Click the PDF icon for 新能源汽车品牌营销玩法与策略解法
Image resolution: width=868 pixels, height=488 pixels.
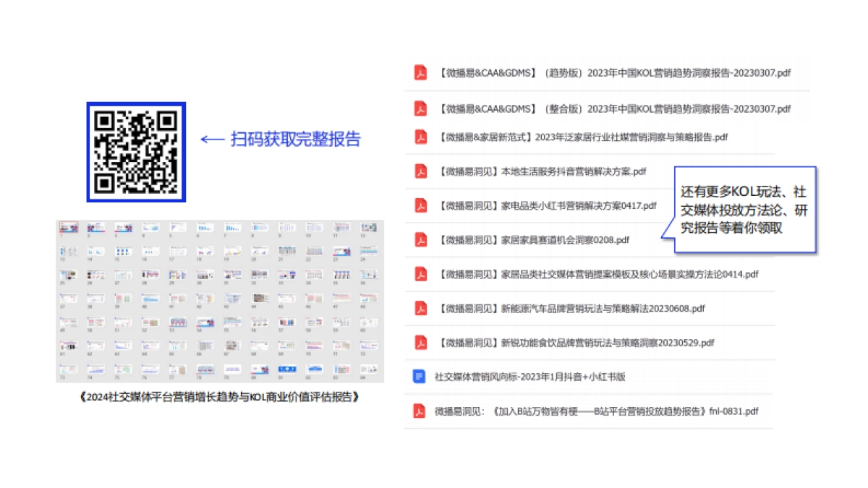coord(420,308)
